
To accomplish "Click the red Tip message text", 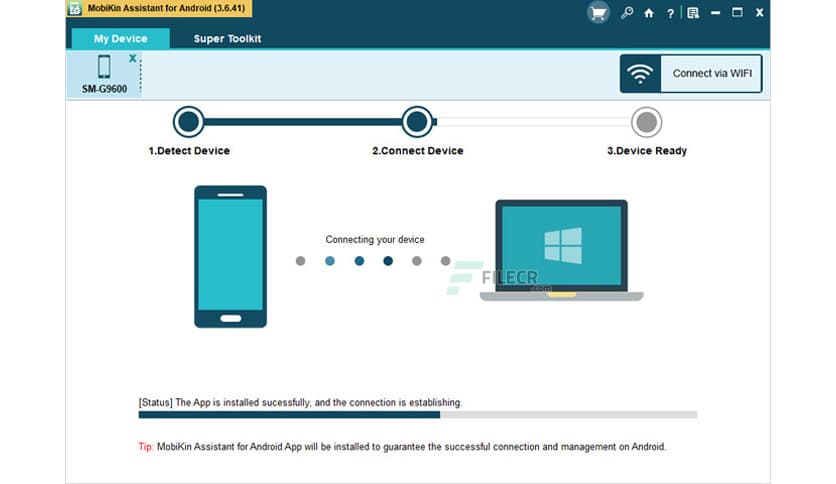I will (x=402, y=447).
